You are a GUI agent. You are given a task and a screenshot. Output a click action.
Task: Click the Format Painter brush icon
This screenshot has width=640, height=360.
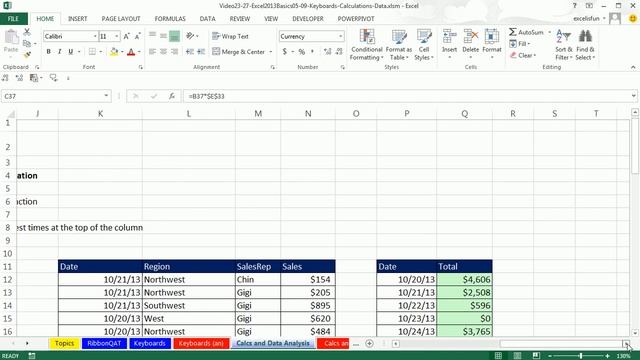tap(27, 54)
